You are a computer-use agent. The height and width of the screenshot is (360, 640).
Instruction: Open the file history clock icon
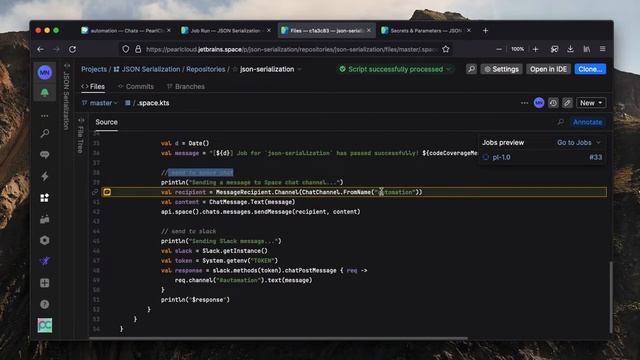click(x=553, y=103)
